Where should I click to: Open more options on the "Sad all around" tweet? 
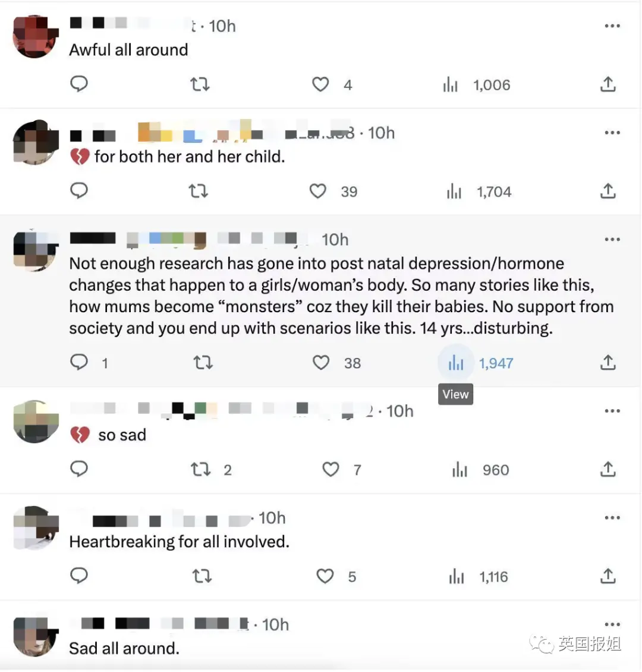[612, 624]
